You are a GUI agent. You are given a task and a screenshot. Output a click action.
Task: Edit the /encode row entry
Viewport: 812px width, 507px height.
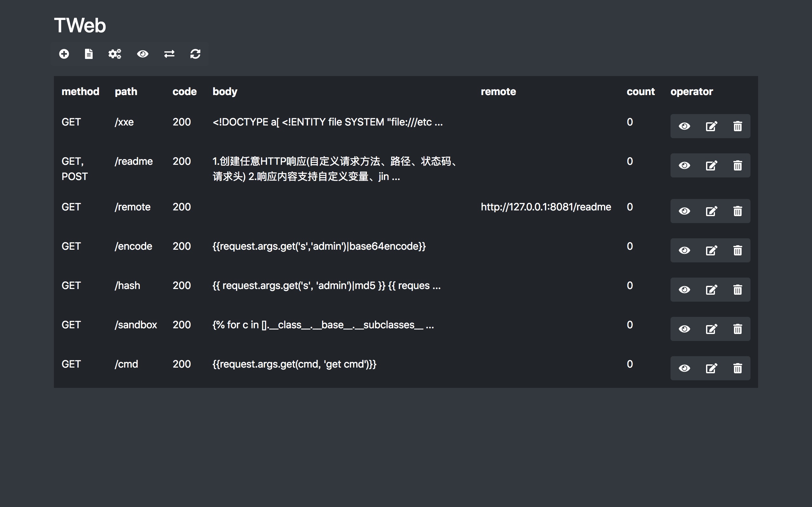(711, 250)
